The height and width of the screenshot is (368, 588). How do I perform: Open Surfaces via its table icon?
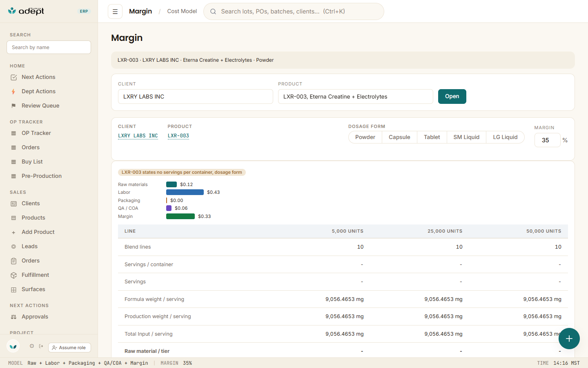tap(13, 289)
